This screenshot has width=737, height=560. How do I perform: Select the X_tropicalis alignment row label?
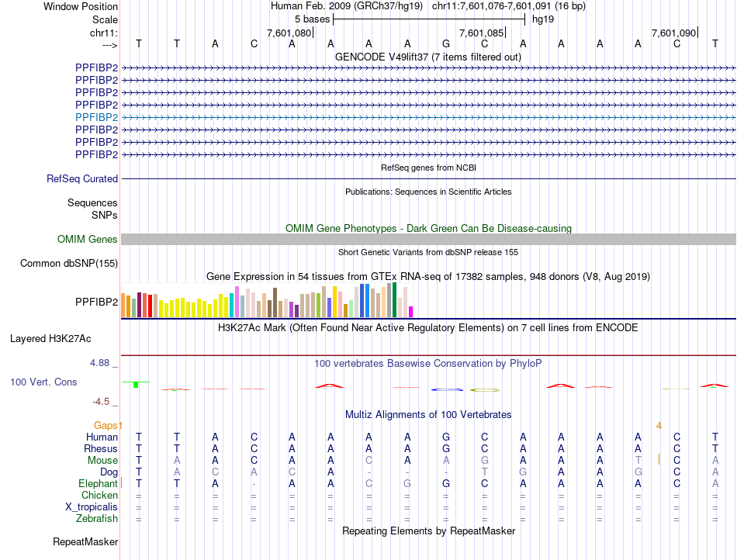tap(92, 507)
